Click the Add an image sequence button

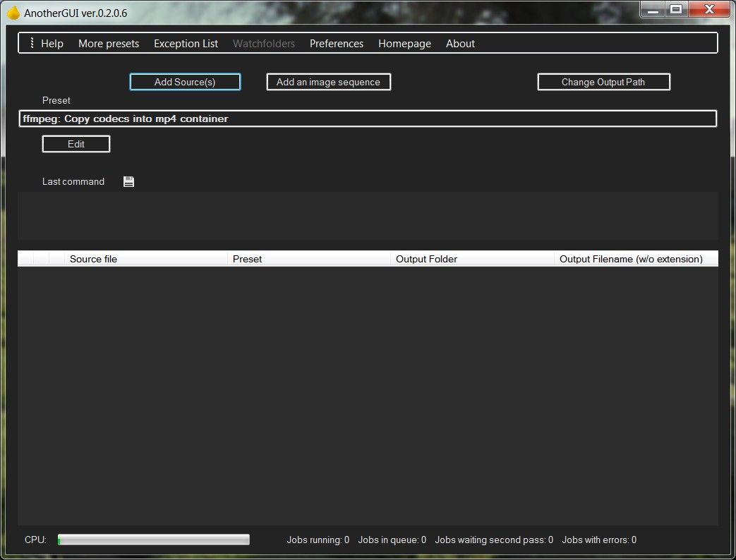click(328, 81)
